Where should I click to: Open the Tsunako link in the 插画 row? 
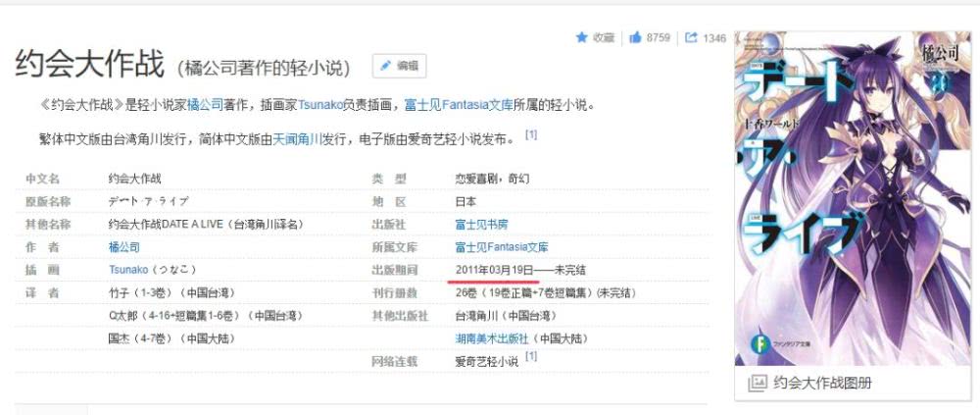pos(128,270)
